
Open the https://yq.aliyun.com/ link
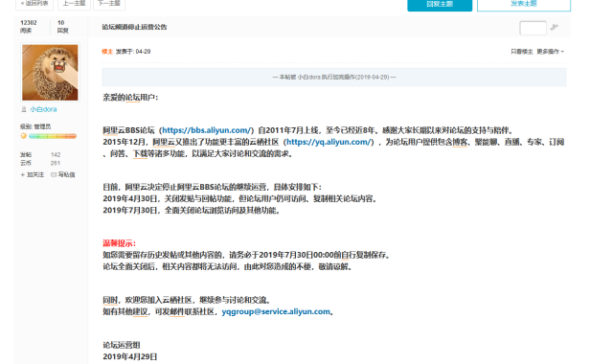(x=329, y=142)
